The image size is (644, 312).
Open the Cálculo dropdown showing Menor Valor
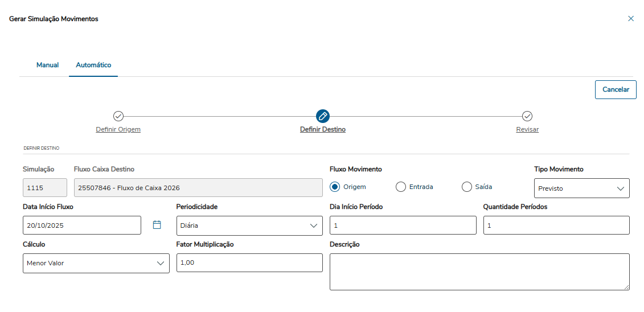96,263
